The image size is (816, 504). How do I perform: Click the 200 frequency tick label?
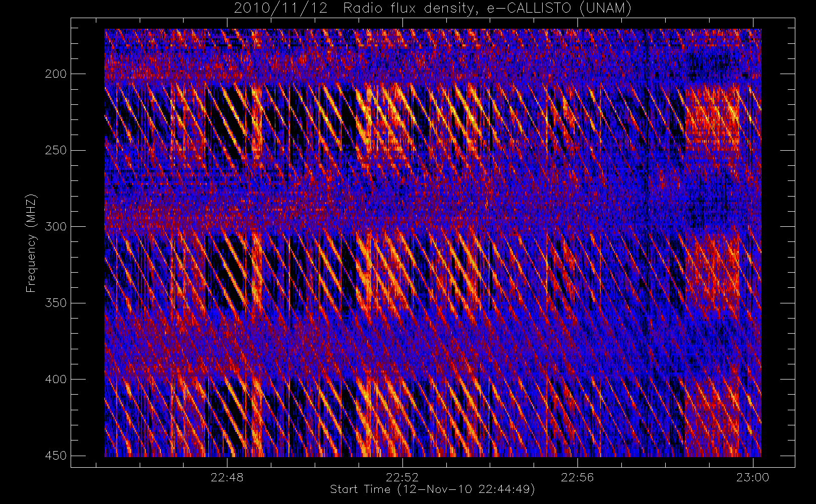[55, 74]
